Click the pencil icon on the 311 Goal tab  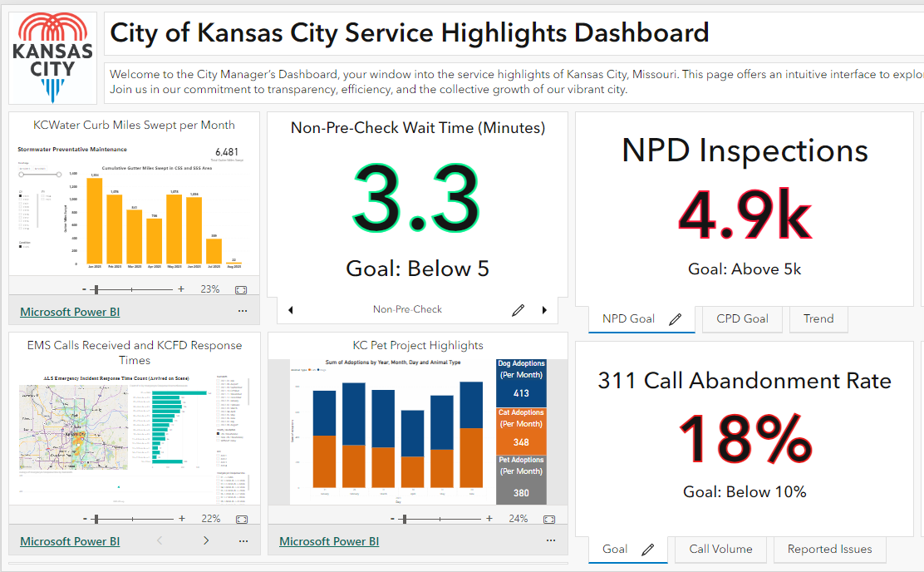[647, 549]
